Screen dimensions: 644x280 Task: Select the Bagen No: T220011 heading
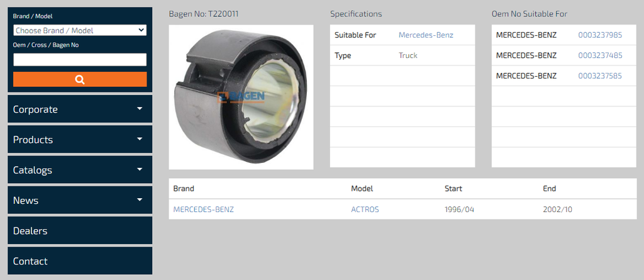click(x=204, y=14)
